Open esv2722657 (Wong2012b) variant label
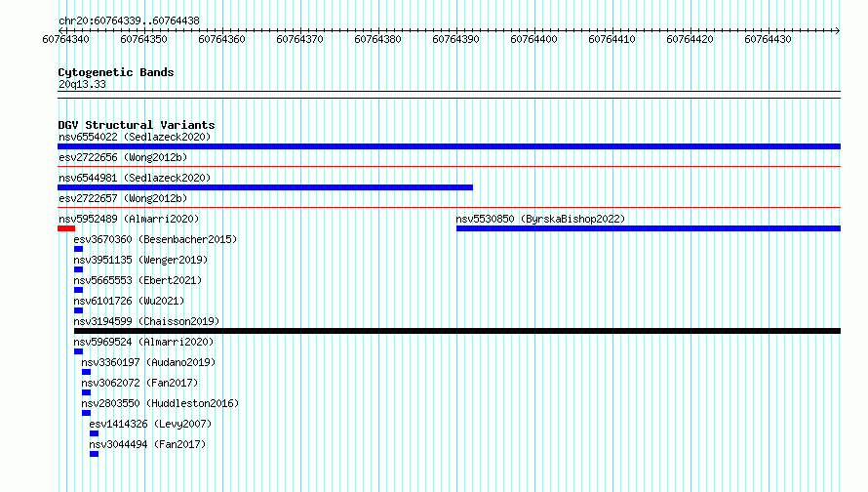The image size is (868, 492). 123,198
